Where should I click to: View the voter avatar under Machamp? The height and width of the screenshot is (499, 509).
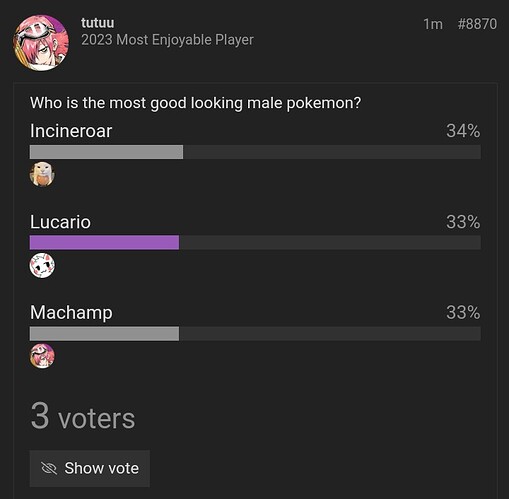click(x=42, y=356)
